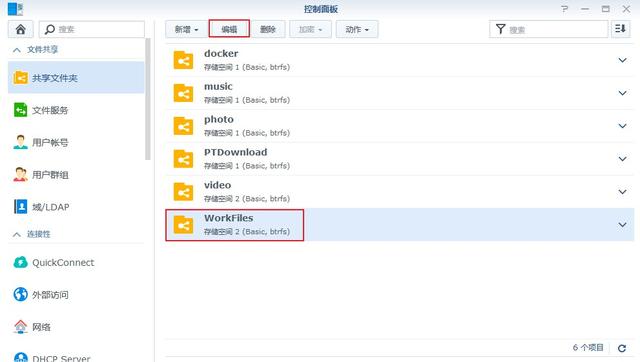Select the music shared folder icon
Viewport: 640px width, 362px height.
click(183, 93)
